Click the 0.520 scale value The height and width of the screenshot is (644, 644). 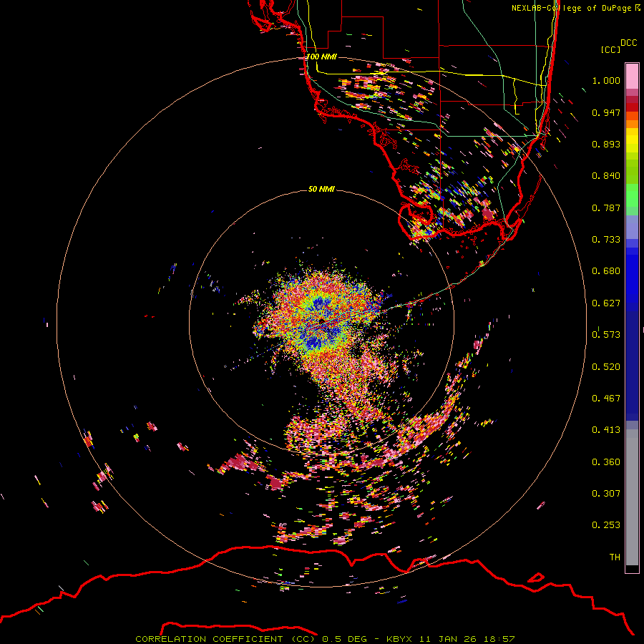606,367
